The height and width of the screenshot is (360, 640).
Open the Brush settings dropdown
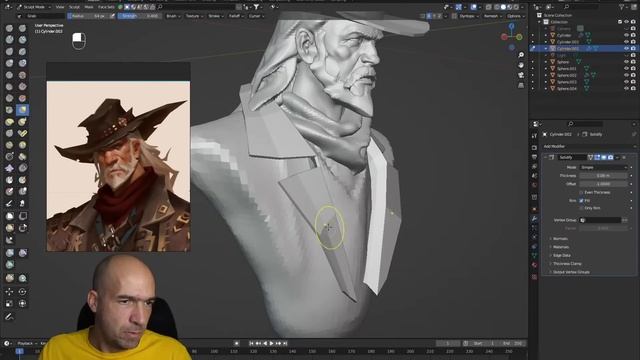[172, 16]
